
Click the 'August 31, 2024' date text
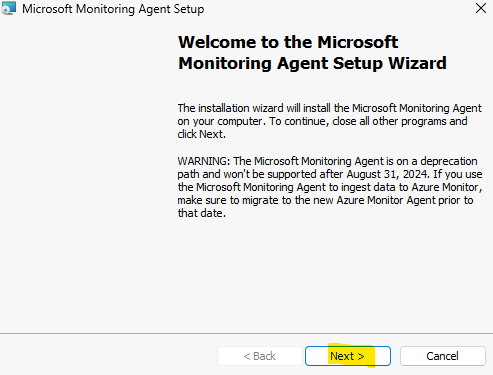click(x=387, y=174)
